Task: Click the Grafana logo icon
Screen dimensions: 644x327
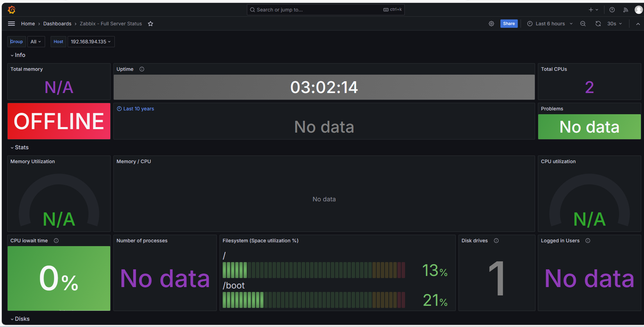Action: click(11, 10)
